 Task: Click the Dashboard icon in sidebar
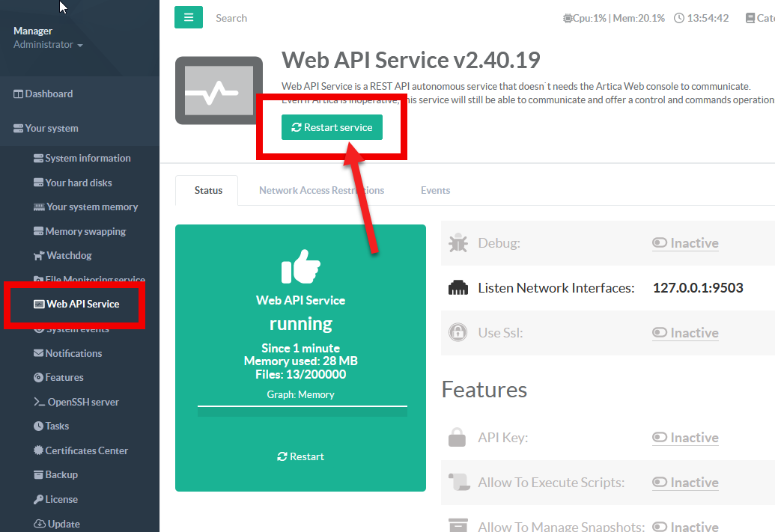click(19, 94)
